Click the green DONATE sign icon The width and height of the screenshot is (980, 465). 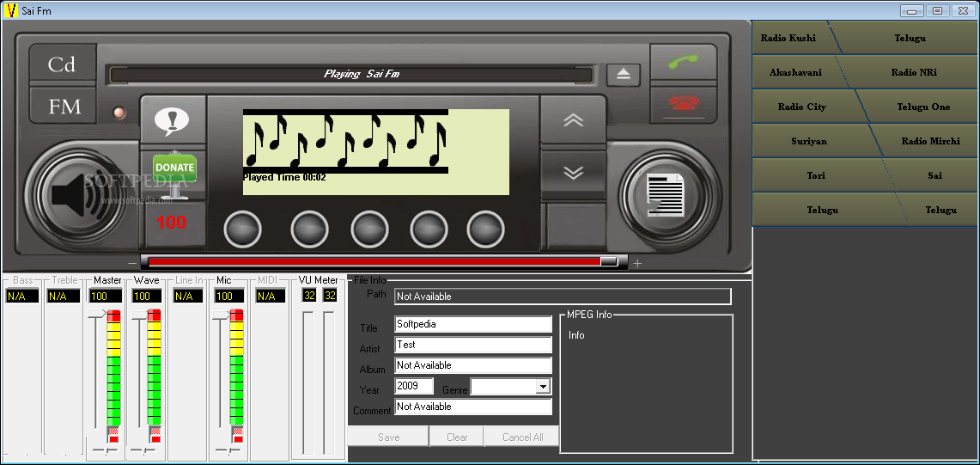pos(174,174)
